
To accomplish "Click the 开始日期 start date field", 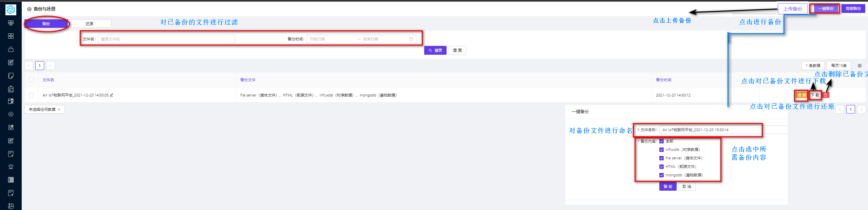I will point(331,39).
